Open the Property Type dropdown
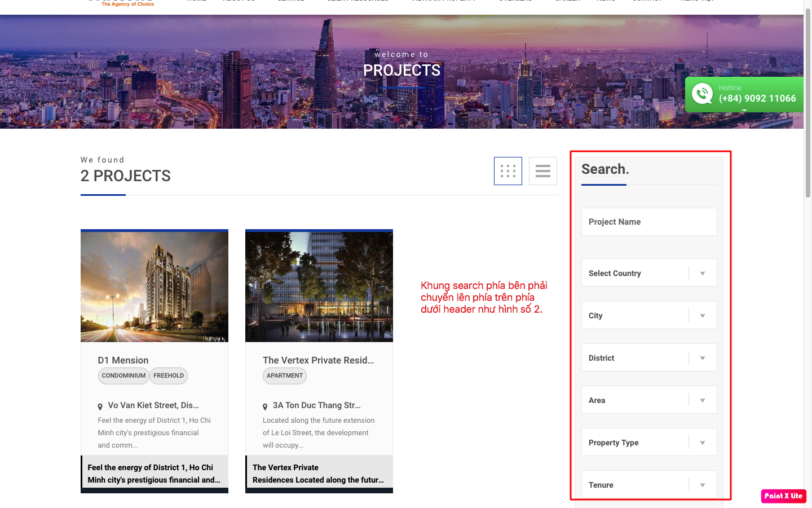Screen dimensions: 812x508 [x=649, y=442]
